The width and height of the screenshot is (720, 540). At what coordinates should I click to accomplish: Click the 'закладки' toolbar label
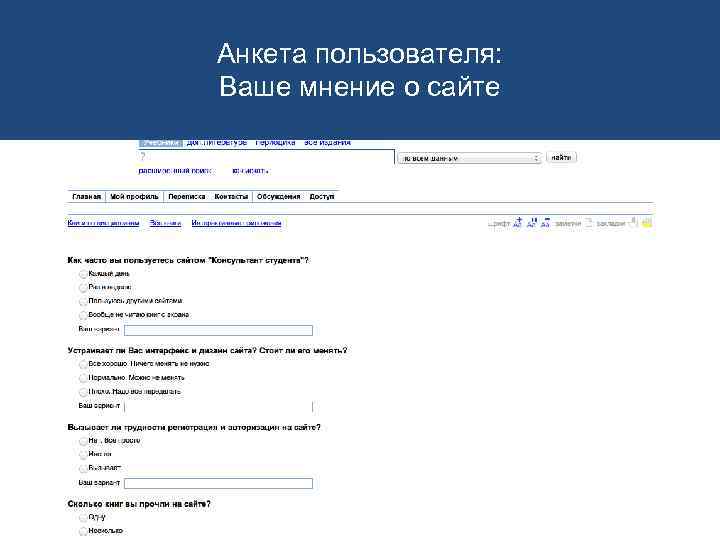click(611, 224)
